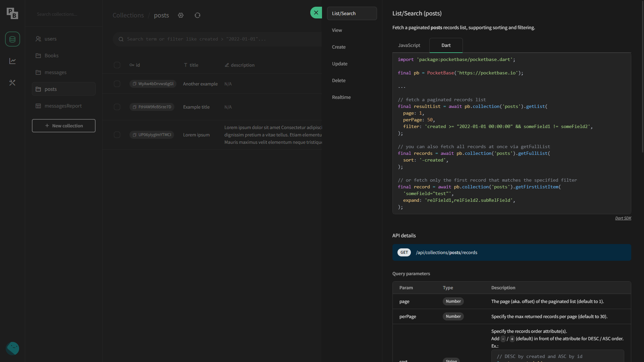Open the Logs panel from the sidebar
This screenshot has height=362, width=644.
click(12, 61)
